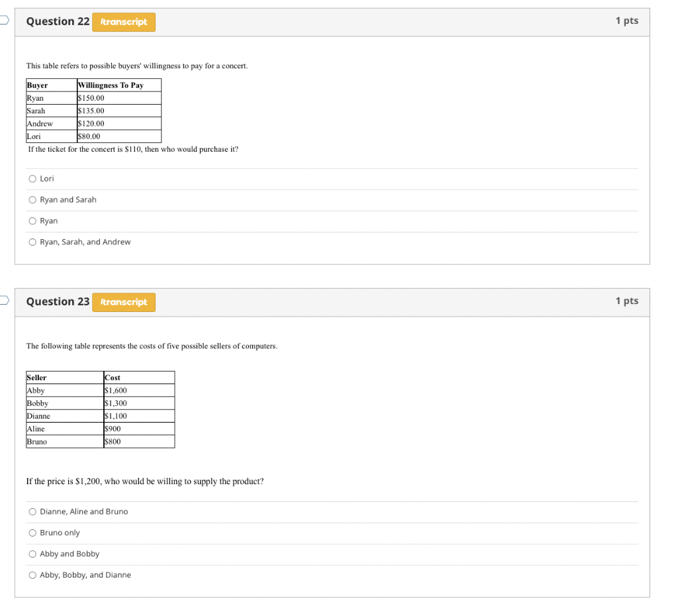678x616 pixels.
Task: Click the computer sellers intro sentence
Action: (152, 346)
